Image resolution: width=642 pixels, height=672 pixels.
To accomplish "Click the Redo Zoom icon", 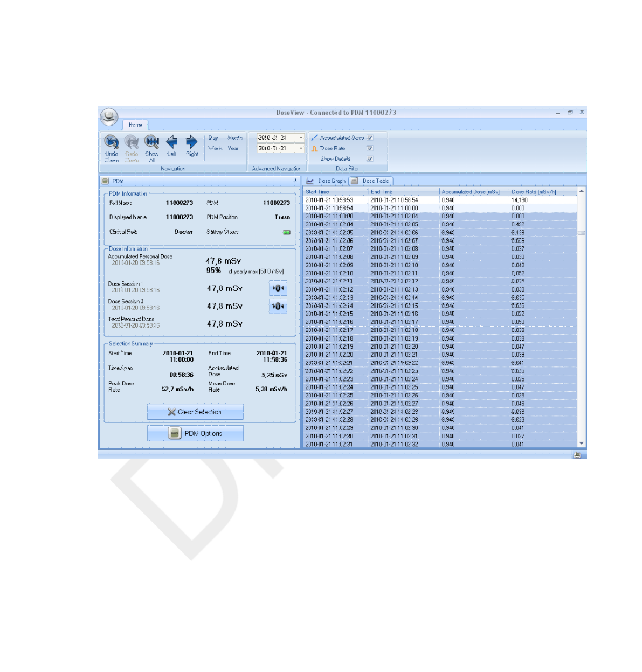I will [x=132, y=142].
